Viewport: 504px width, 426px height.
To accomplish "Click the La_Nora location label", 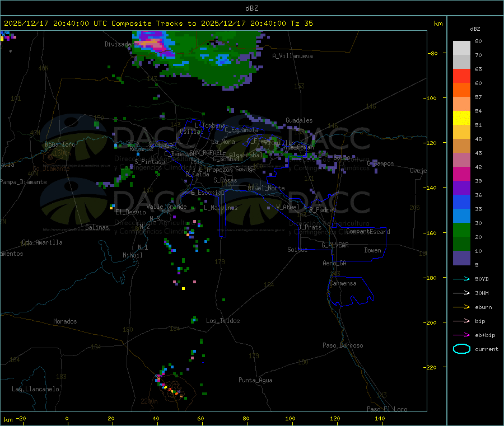I will coord(223,142).
